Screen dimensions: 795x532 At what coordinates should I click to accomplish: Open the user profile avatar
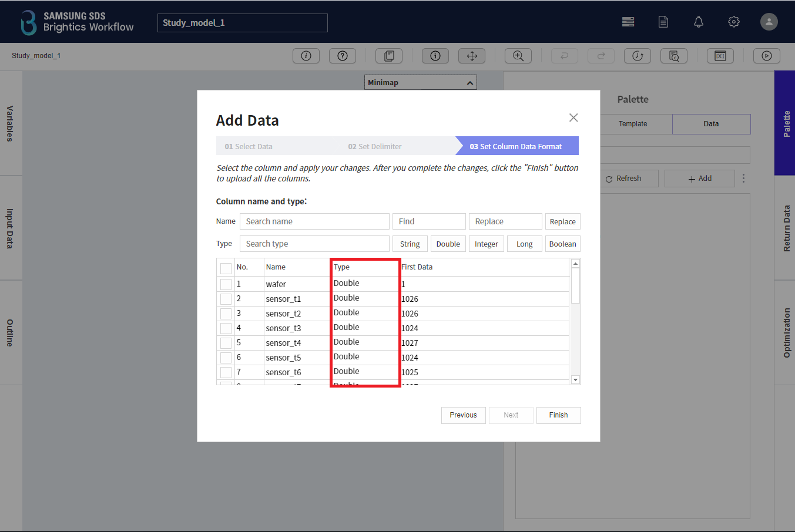769,22
